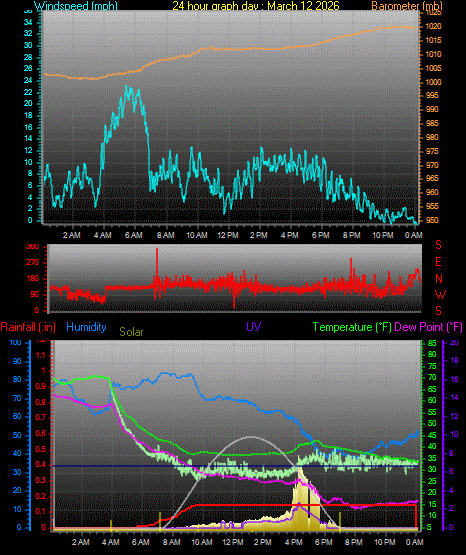Click "0 AM" under the windspeed graph
The height and width of the screenshot is (555, 466).
point(414,235)
